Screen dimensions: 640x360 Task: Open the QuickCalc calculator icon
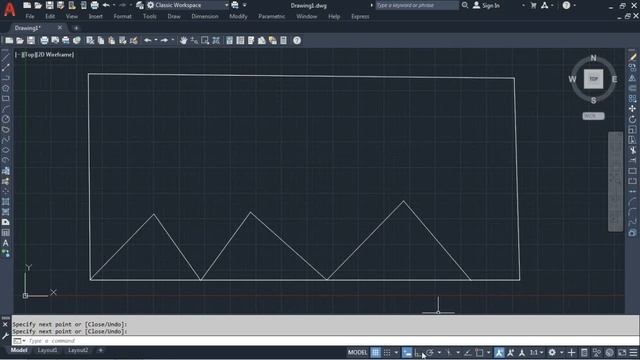(283, 40)
